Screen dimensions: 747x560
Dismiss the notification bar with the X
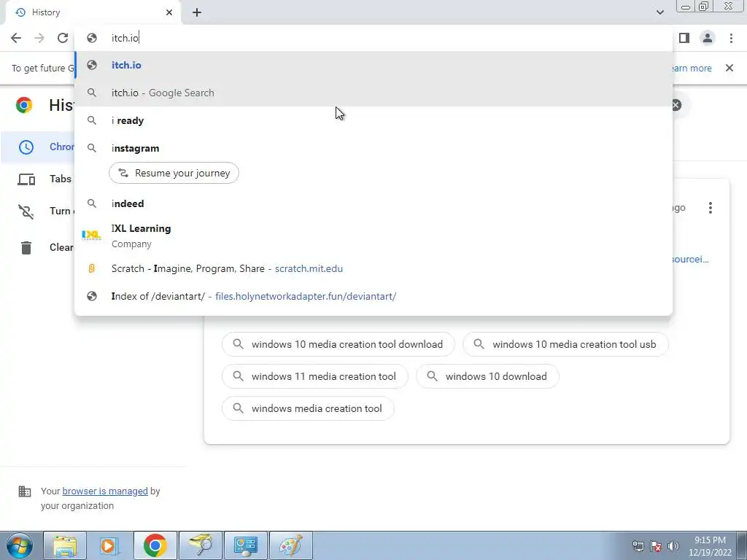coord(729,68)
